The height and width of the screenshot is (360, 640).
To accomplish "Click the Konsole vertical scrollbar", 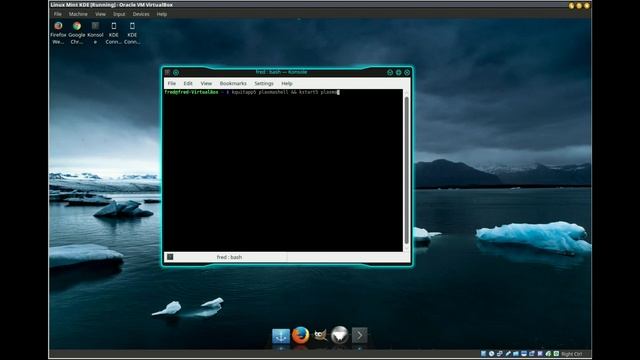I will [x=406, y=171].
